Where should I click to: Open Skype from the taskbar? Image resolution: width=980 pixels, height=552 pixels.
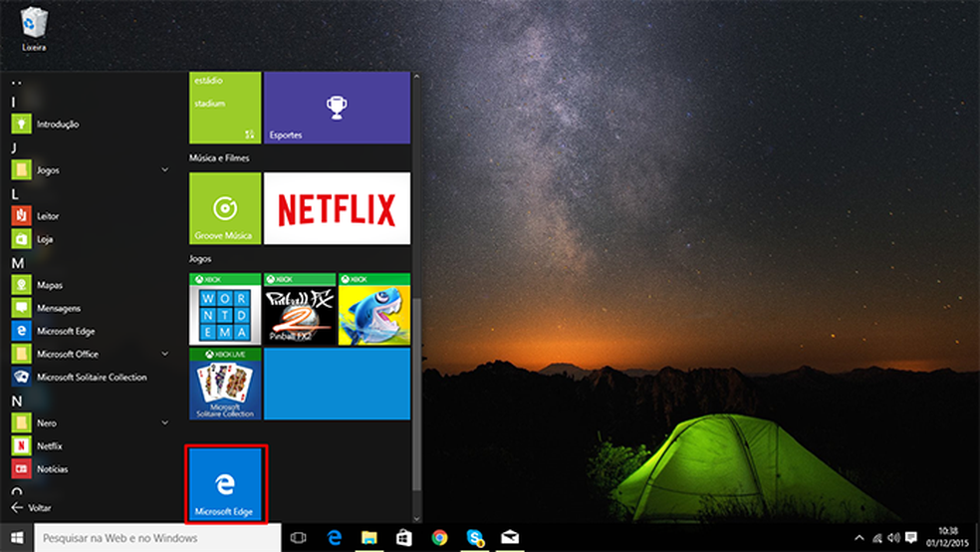coord(475,538)
